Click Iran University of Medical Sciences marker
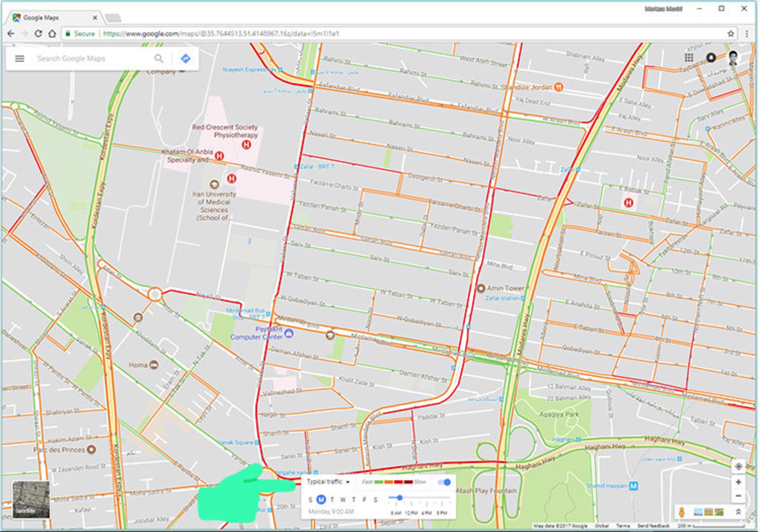 coord(214,184)
